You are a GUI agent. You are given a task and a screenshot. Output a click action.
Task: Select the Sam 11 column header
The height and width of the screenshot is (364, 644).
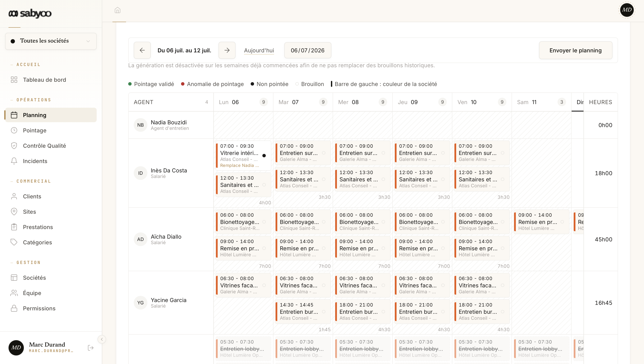542,102
